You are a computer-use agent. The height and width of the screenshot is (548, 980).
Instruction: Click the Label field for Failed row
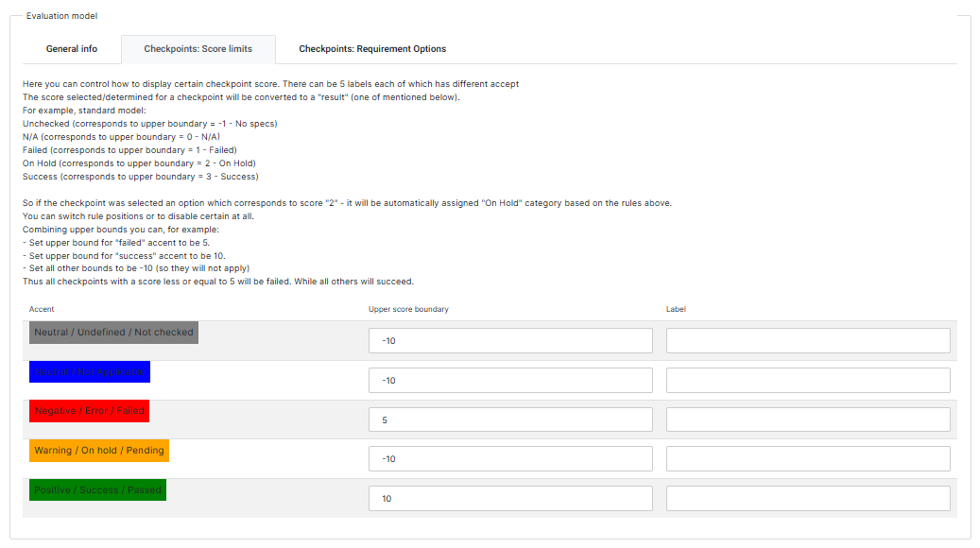[x=808, y=420]
